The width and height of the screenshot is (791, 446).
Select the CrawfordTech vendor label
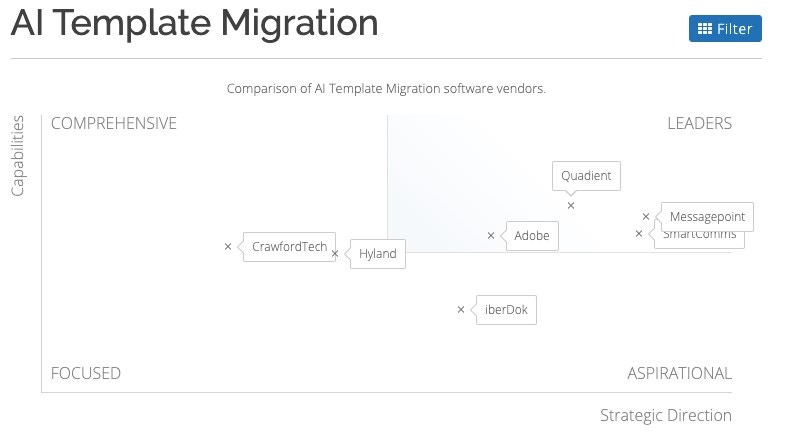click(x=289, y=247)
